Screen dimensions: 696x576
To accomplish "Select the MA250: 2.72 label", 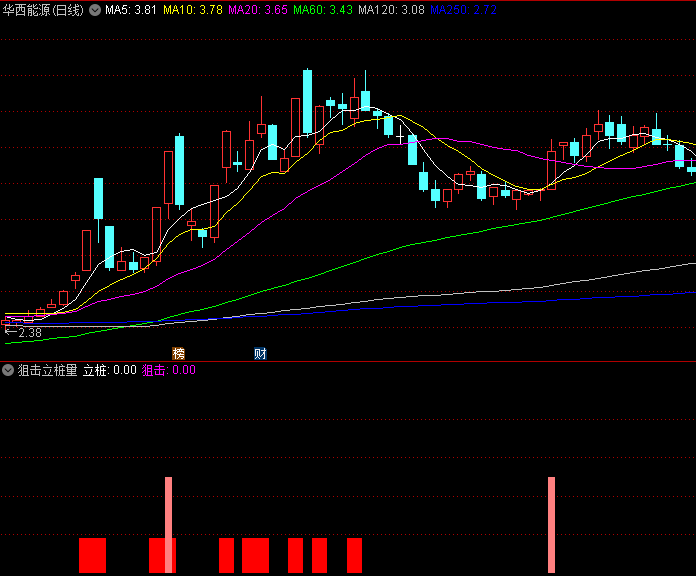I will pyautogui.click(x=463, y=10).
